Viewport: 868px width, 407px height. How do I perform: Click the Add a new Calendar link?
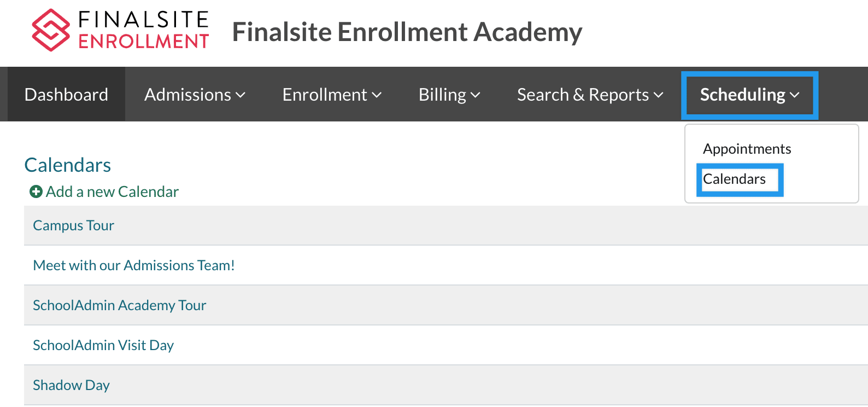[112, 191]
